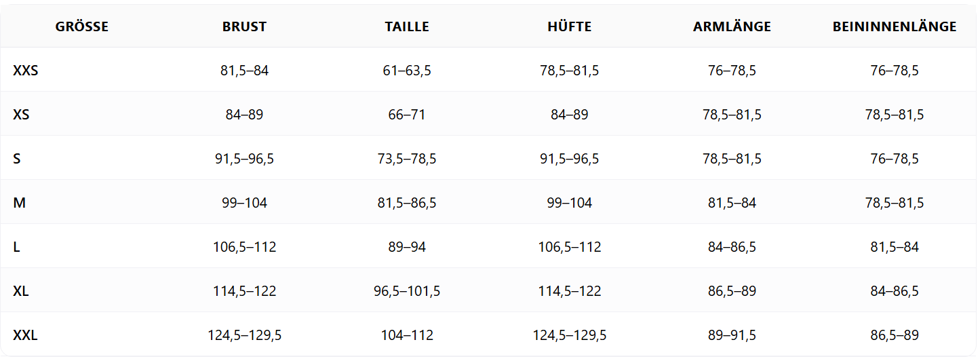Select the L Beininnenlänge value 81,5–84
Screen dimensions: 980x359
pos(895,247)
